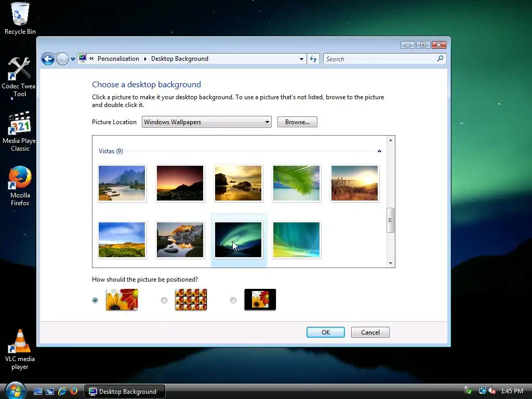Expand the address bar history dropdown
Viewport: 532px width, 399px height.
pyautogui.click(x=301, y=59)
